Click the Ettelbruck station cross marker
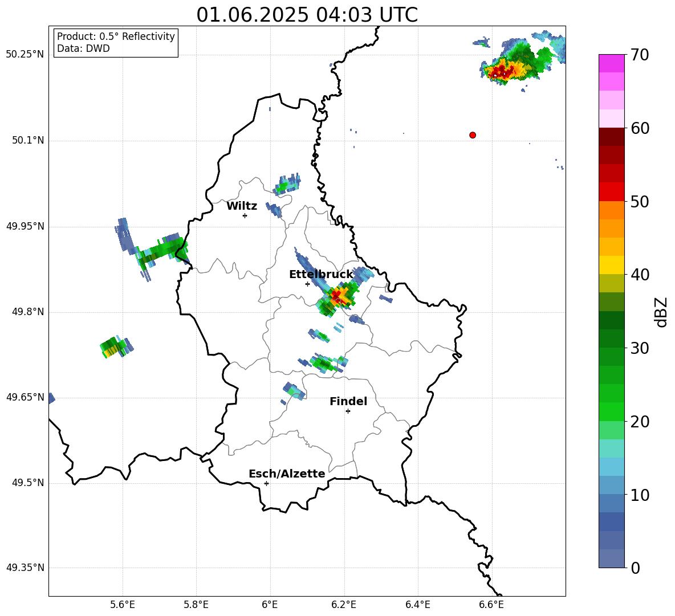This screenshot has width=675, height=616. point(307,284)
